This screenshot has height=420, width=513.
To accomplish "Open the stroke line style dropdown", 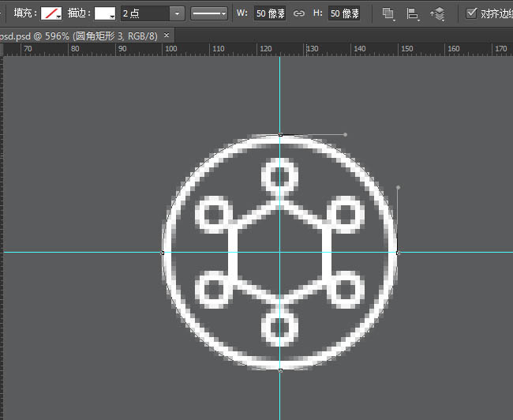I will point(210,13).
